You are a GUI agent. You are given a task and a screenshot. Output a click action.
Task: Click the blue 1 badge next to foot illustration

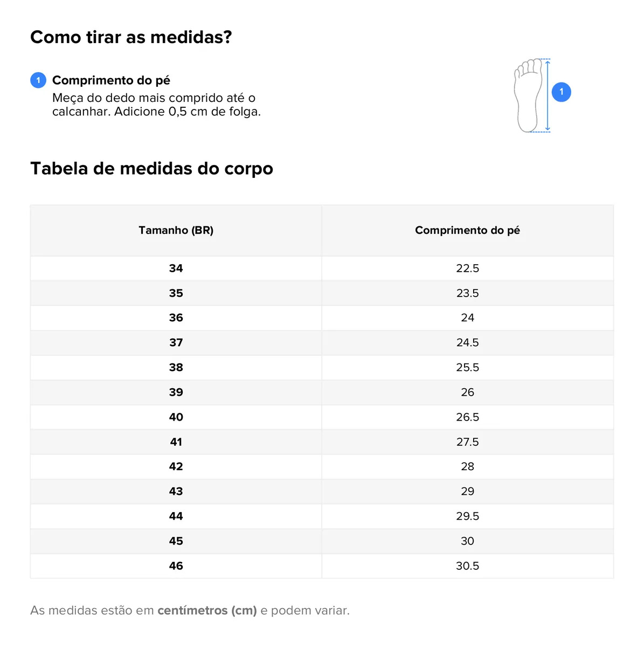pos(561,92)
